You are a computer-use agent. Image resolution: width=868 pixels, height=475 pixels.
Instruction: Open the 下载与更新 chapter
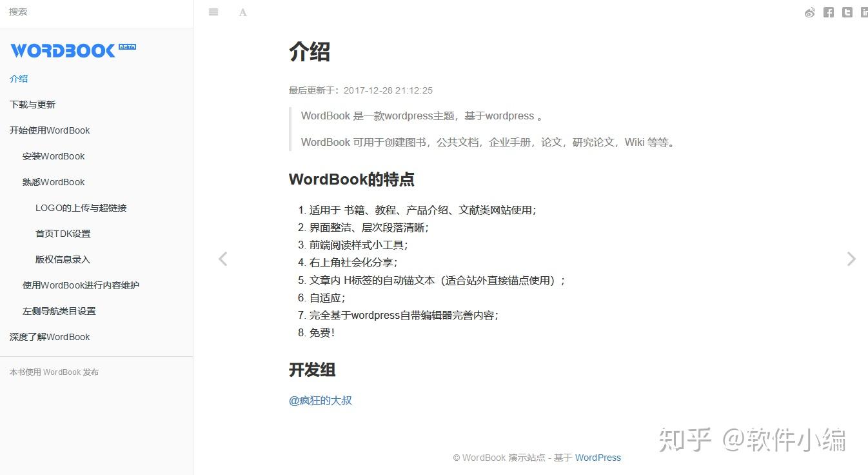[x=32, y=105]
